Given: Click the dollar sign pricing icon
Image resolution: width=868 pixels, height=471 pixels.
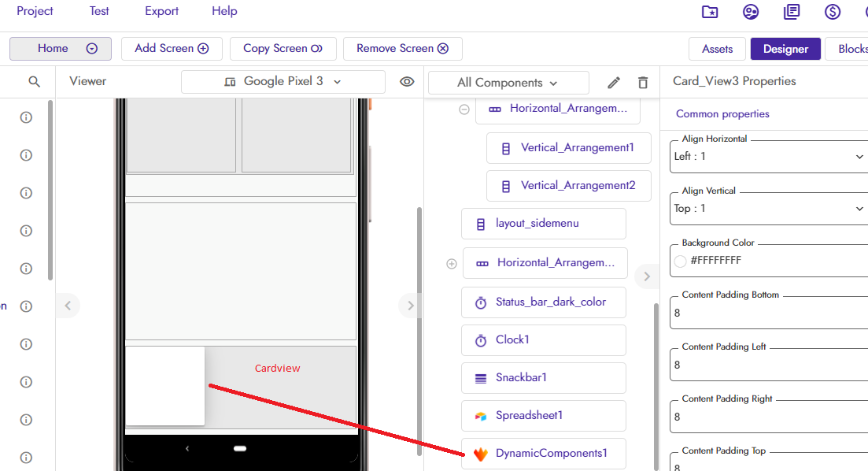Looking at the screenshot, I should 833,12.
